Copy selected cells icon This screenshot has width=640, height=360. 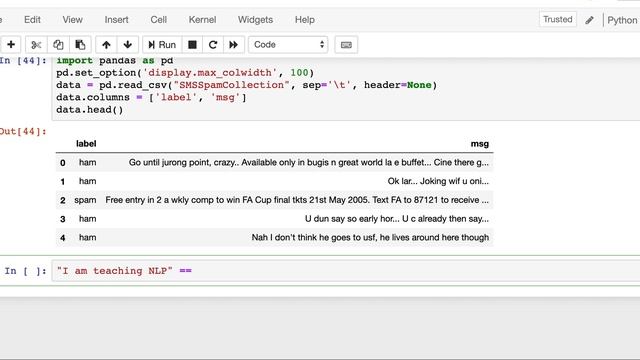click(58, 44)
